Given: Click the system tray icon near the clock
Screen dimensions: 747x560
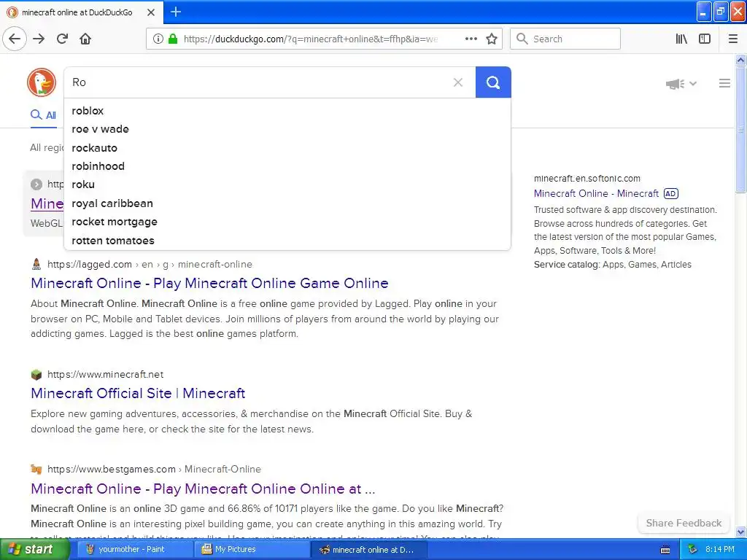Looking at the screenshot, I should [x=692, y=550].
